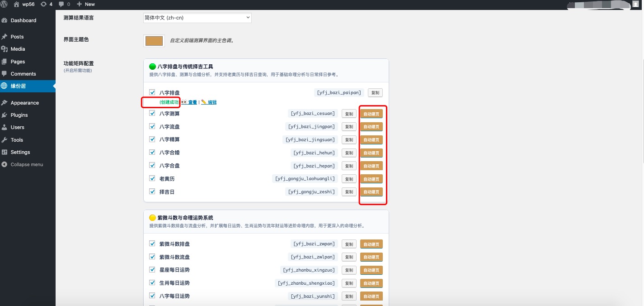Auto-create page for 八字合婚
This screenshot has height=306, width=644.
pyautogui.click(x=371, y=153)
